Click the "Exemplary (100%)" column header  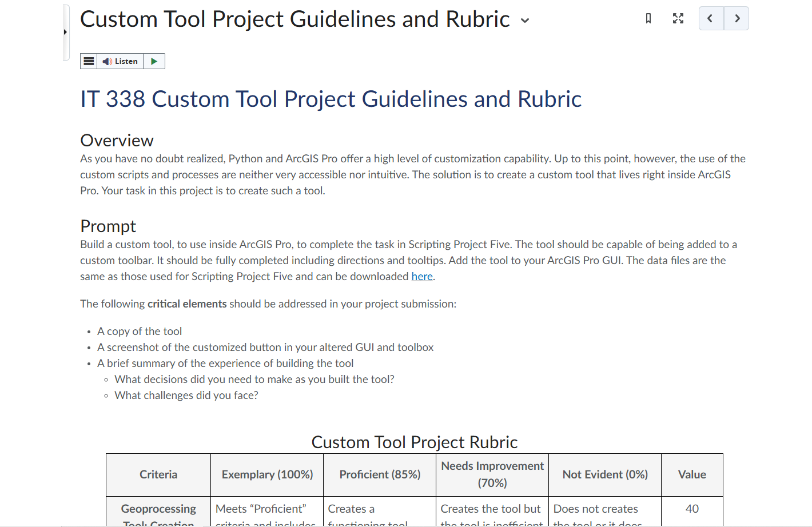pyautogui.click(x=266, y=474)
